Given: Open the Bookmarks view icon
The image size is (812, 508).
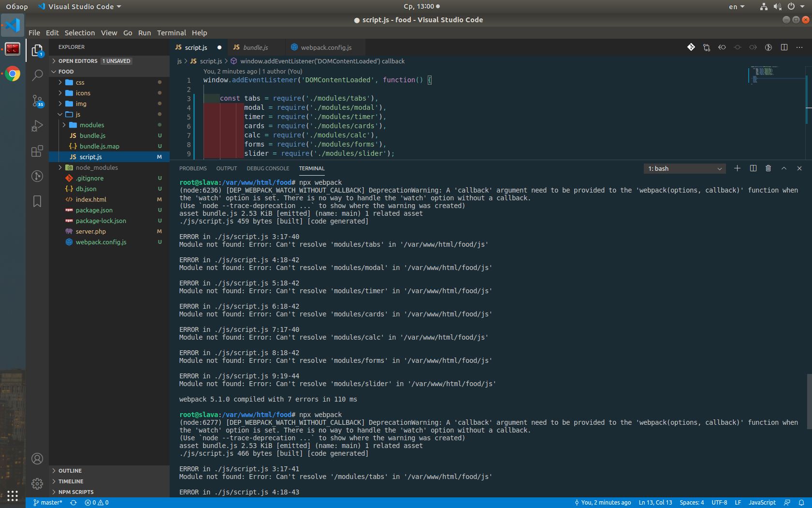Looking at the screenshot, I should [37, 201].
